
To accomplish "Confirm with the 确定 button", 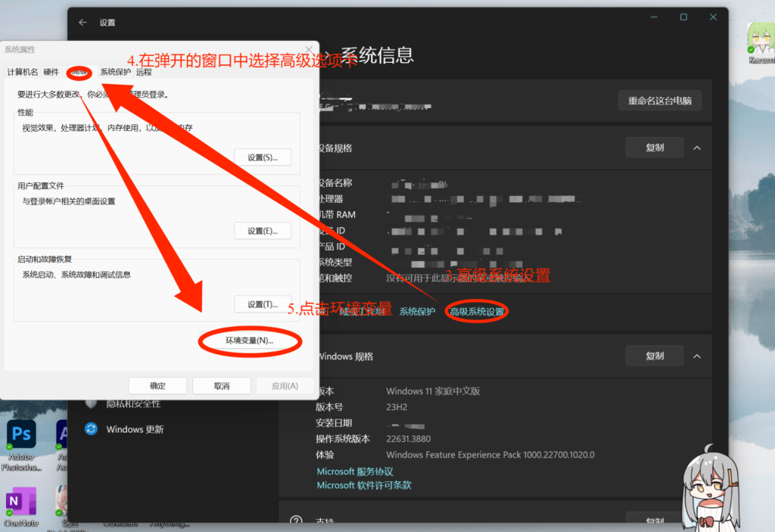I will [157, 386].
